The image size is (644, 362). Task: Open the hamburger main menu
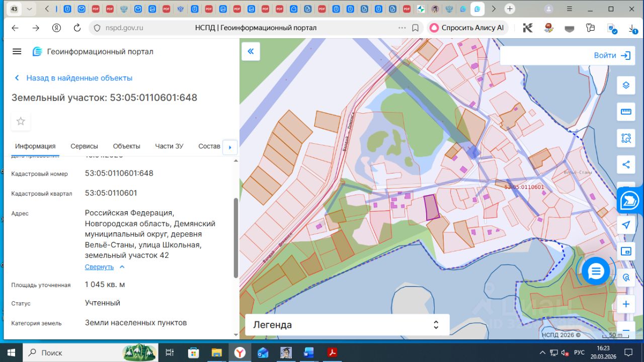[17, 51]
